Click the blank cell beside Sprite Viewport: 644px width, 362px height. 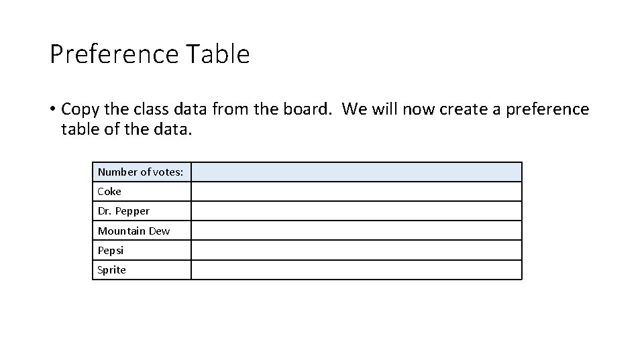click(x=356, y=270)
